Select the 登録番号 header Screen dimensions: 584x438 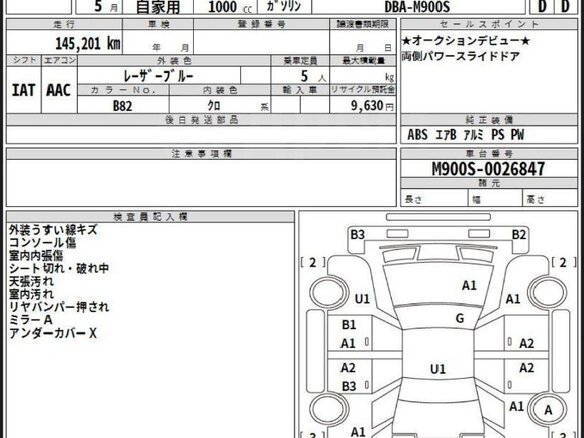tap(261, 25)
